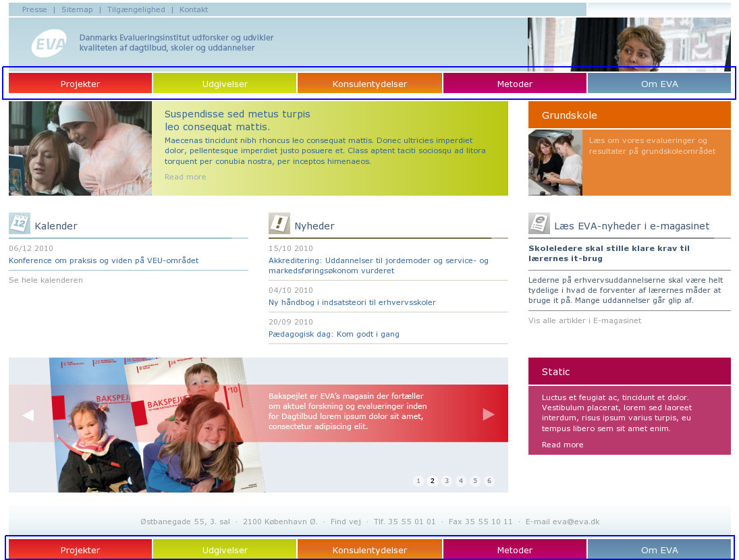
Task: Click 'Læs om vores evalueringer' grundskole text
Action: 653,146
